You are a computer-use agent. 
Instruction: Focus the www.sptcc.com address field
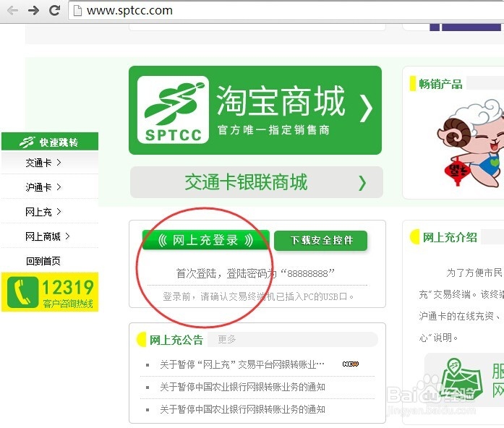[x=286, y=11]
